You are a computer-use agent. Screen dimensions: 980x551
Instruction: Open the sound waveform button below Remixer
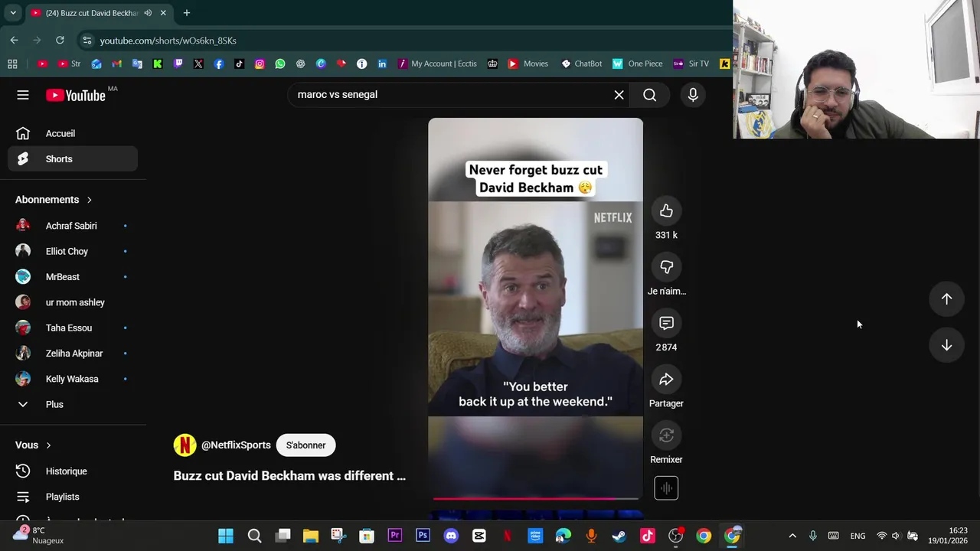tap(666, 488)
